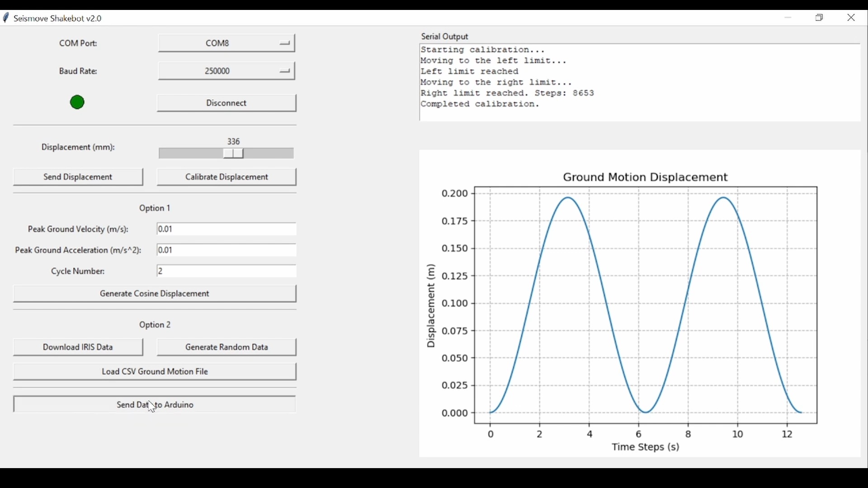Close the Seismove Shakebot window
The width and height of the screenshot is (868, 488).
852,18
